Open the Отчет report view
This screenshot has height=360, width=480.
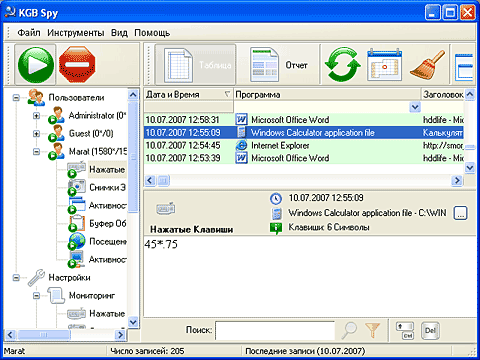tap(279, 65)
